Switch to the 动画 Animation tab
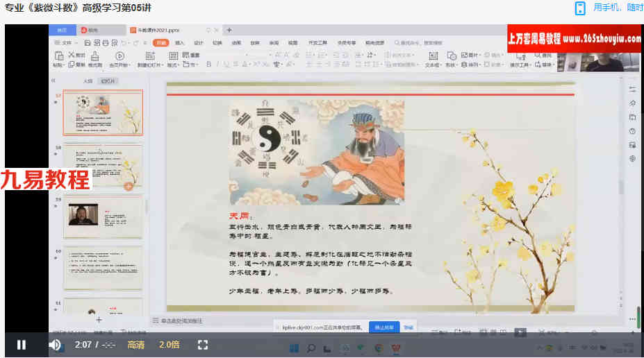This screenshot has height=358, width=644. click(x=236, y=42)
